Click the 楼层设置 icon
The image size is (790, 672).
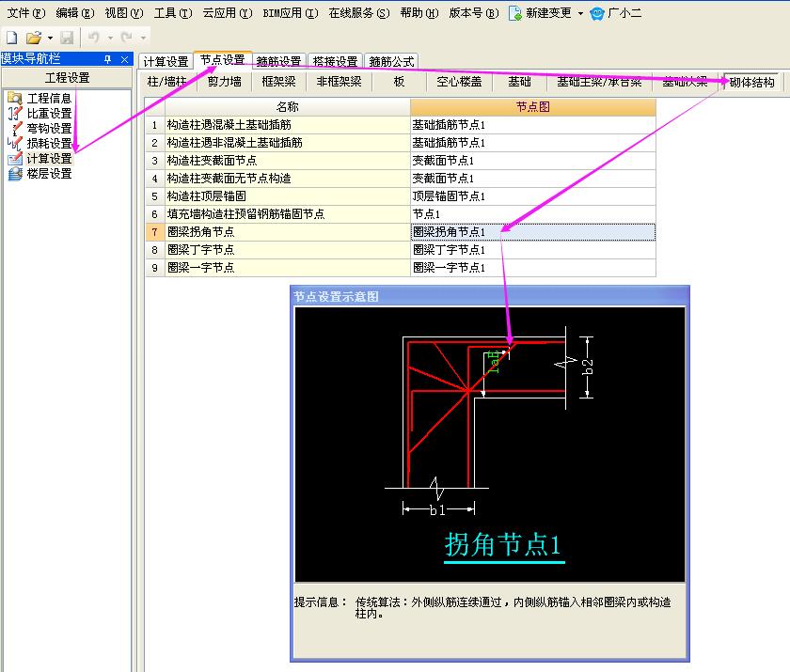(x=15, y=174)
